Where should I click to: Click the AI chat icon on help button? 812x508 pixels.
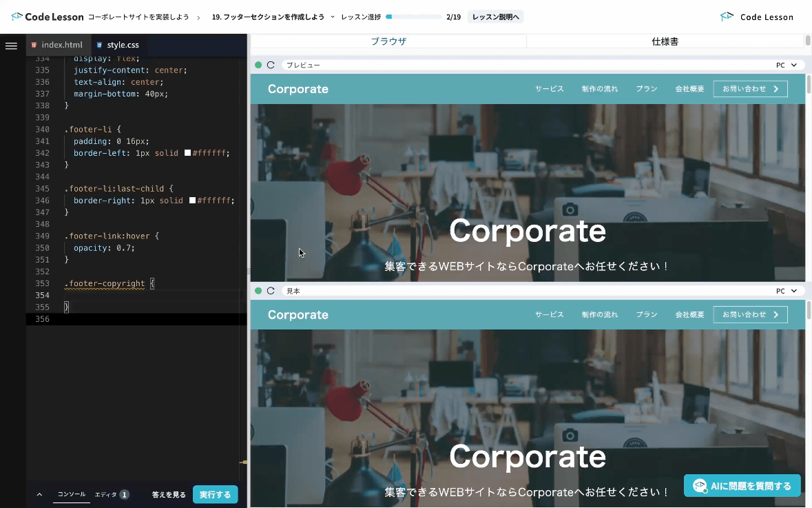[700, 486]
